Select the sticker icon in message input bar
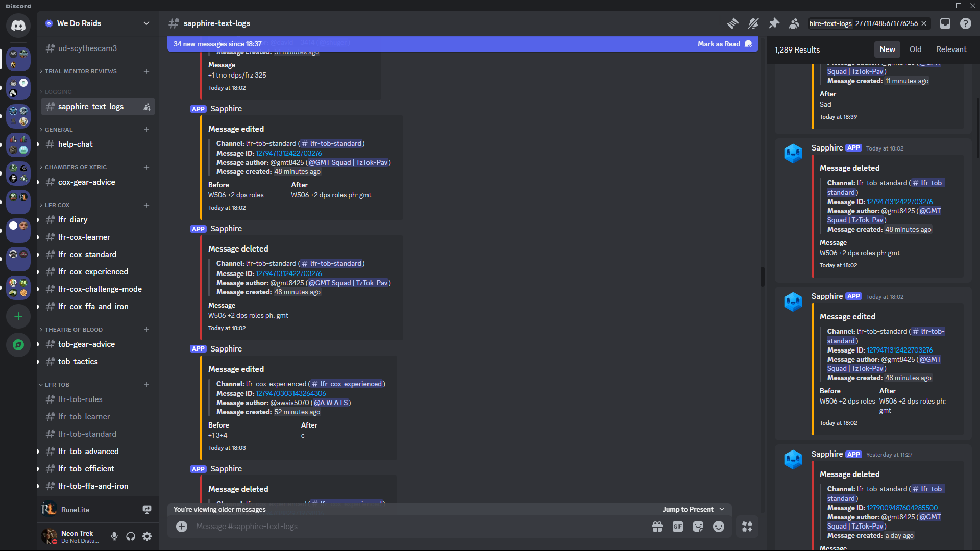The image size is (980, 551). tap(699, 527)
